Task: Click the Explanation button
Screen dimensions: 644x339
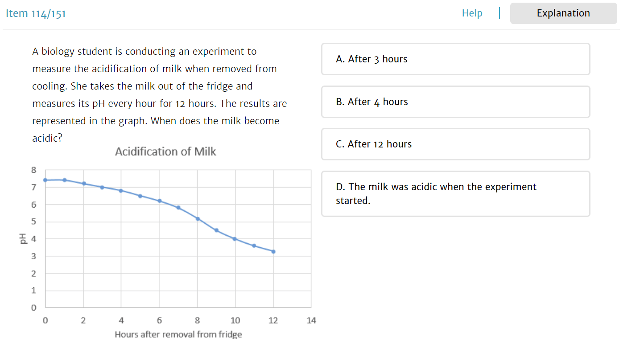Action: point(563,13)
